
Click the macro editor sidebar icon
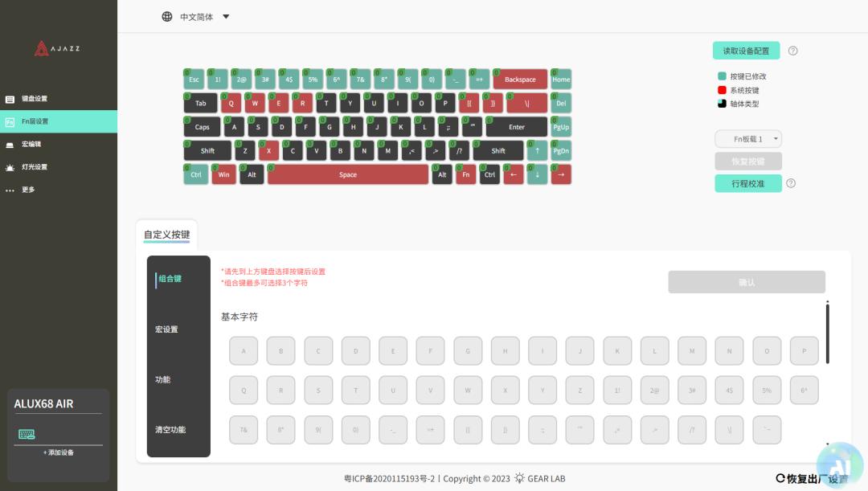(x=10, y=145)
